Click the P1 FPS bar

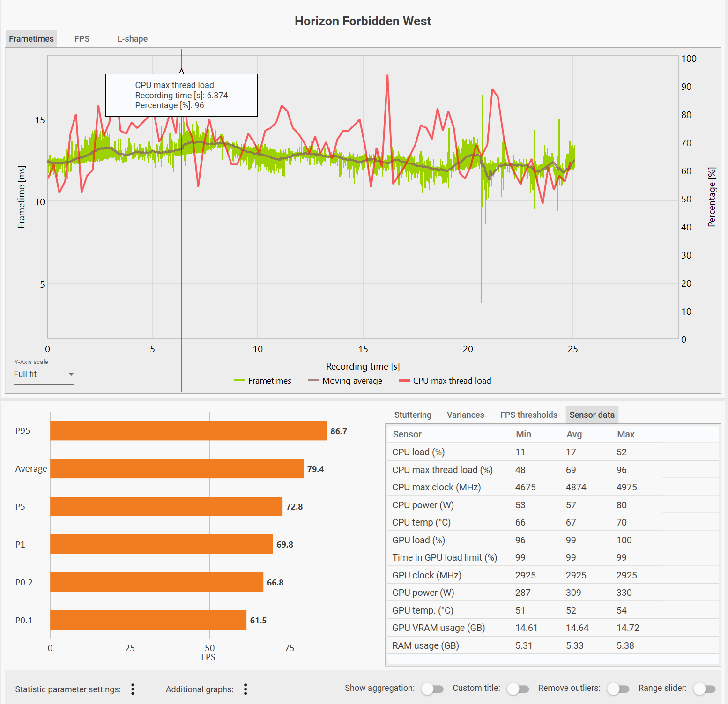[x=162, y=544]
